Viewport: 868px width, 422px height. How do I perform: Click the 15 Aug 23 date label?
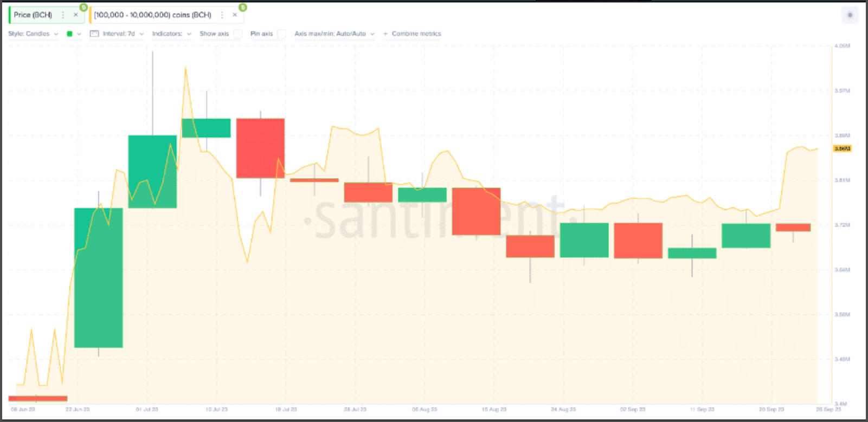click(494, 410)
